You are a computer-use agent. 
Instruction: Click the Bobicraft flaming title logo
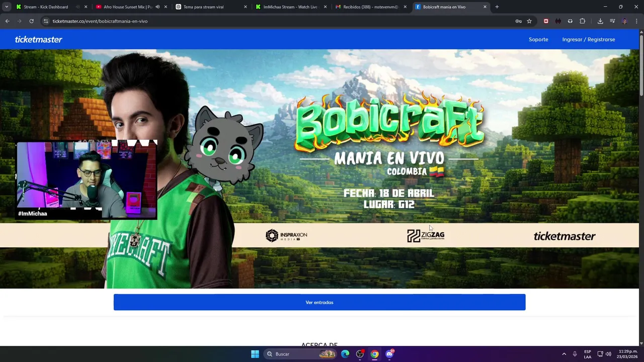pyautogui.click(x=390, y=122)
